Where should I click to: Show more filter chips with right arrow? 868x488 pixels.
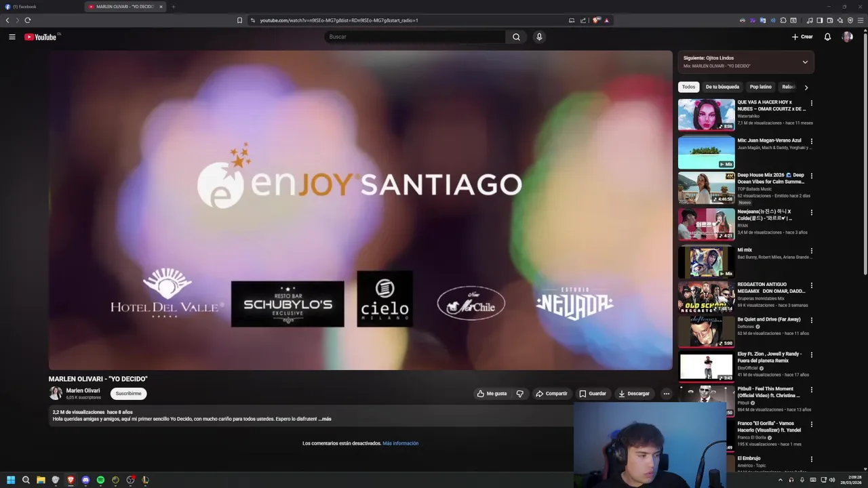[x=806, y=87]
